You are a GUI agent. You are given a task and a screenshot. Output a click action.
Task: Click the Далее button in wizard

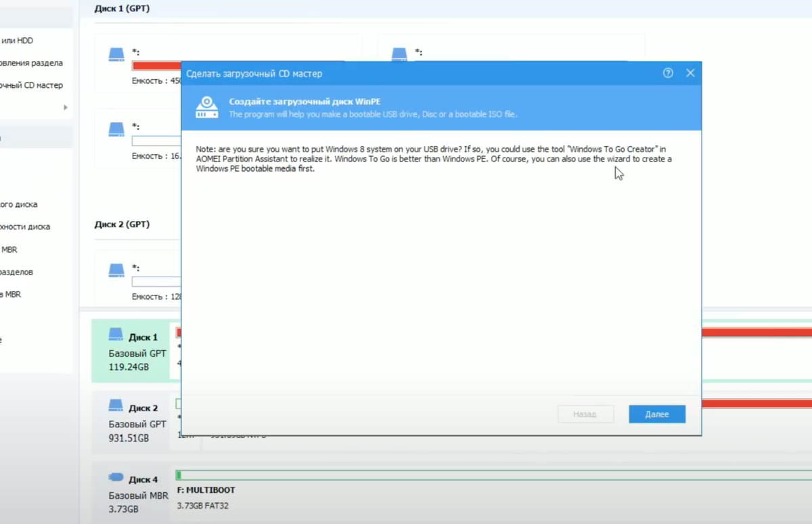coord(656,414)
